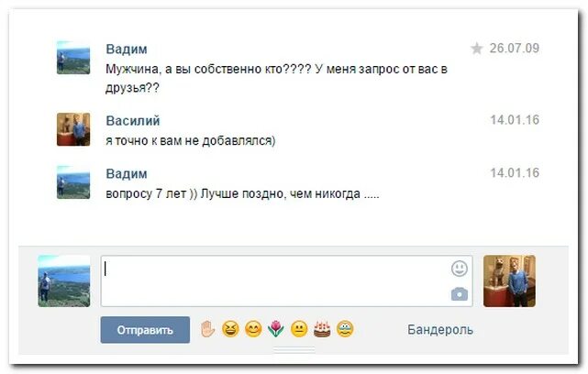Insert the birthday cake emoji
Screen dimensions: 588x374
click(322, 329)
